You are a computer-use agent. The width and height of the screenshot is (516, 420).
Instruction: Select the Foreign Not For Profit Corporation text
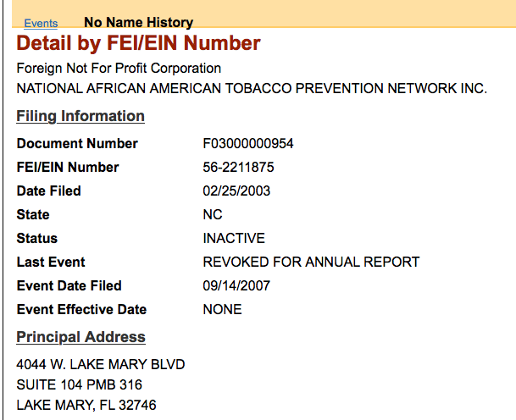pyautogui.click(x=119, y=68)
